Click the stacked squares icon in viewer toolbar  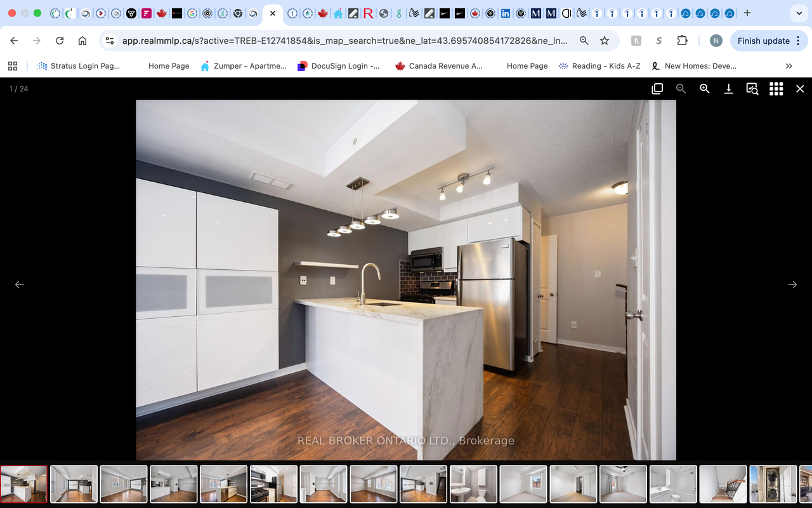pos(657,89)
